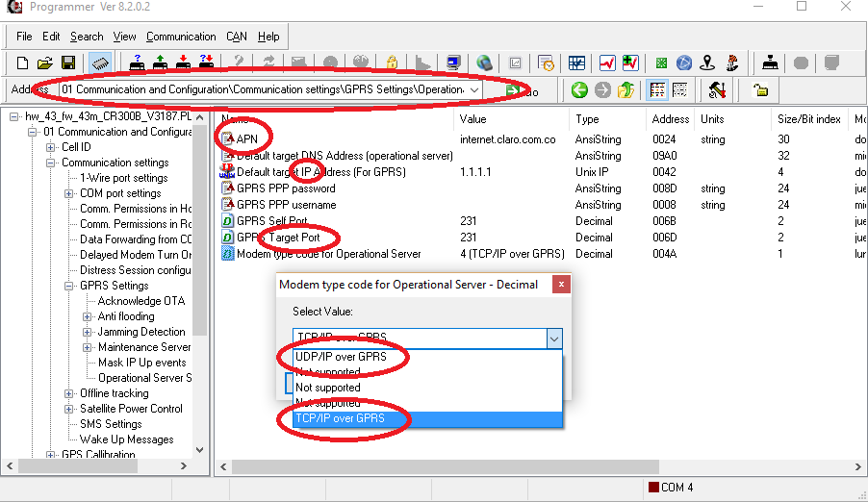The image size is (868, 502).
Task: Click the blue grid table toolbar icon
Action: (x=576, y=63)
